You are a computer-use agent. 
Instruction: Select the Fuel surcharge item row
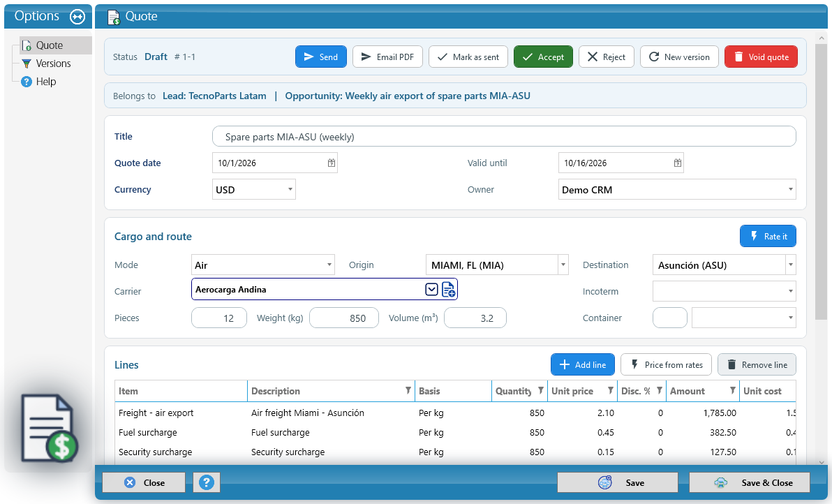[x=455, y=432]
